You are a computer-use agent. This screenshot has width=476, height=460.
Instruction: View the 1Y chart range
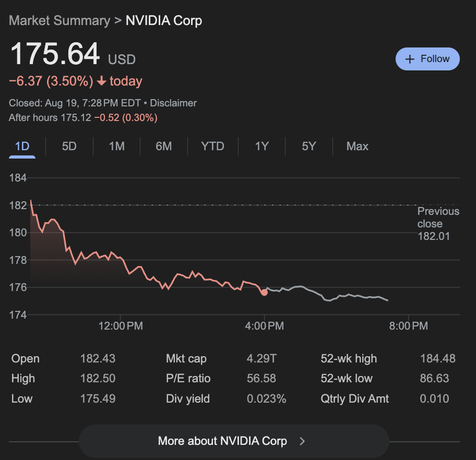tap(261, 147)
